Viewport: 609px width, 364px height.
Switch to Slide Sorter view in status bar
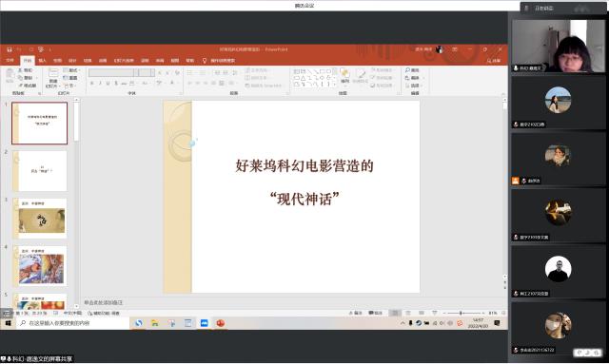pos(408,313)
